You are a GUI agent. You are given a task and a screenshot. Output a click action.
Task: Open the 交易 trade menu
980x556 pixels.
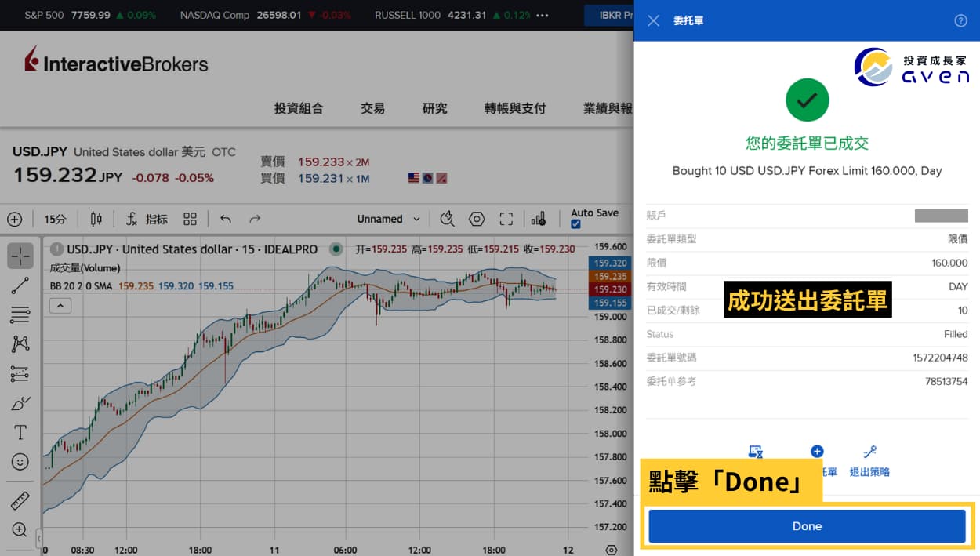click(373, 109)
